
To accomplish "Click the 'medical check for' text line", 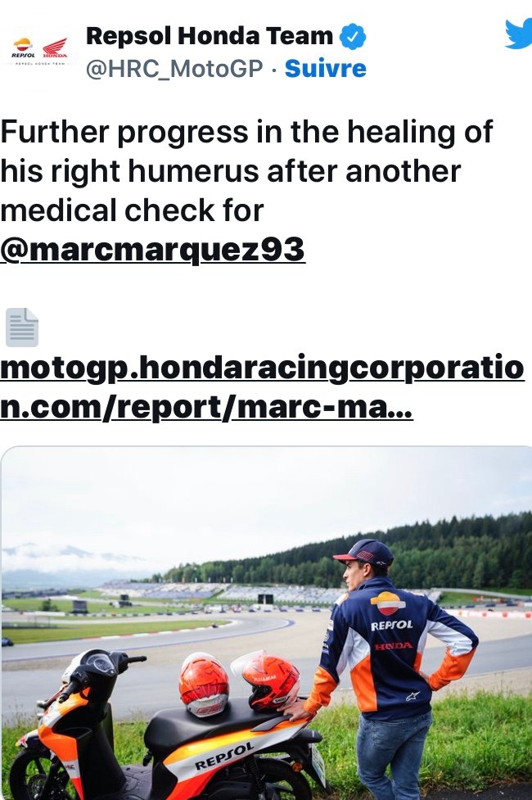I will pos(132,210).
